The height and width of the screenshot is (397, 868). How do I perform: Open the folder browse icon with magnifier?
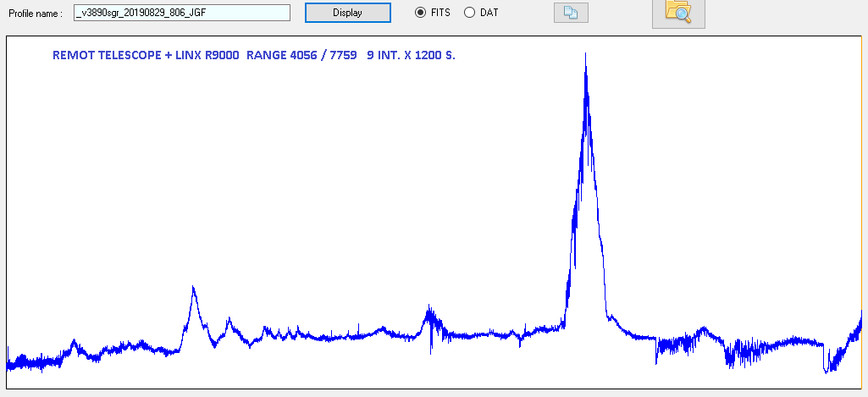[677, 12]
